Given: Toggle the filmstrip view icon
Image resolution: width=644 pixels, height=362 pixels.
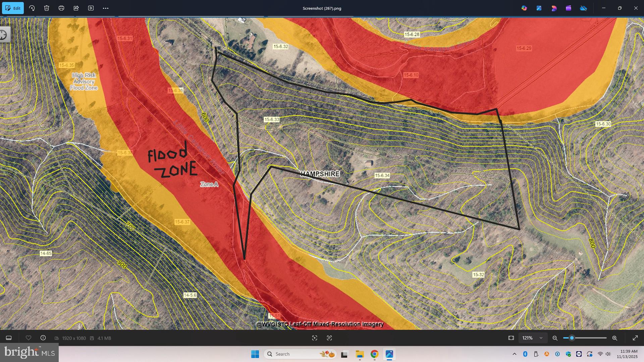Looking at the screenshot, I should [x=9, y=338].
